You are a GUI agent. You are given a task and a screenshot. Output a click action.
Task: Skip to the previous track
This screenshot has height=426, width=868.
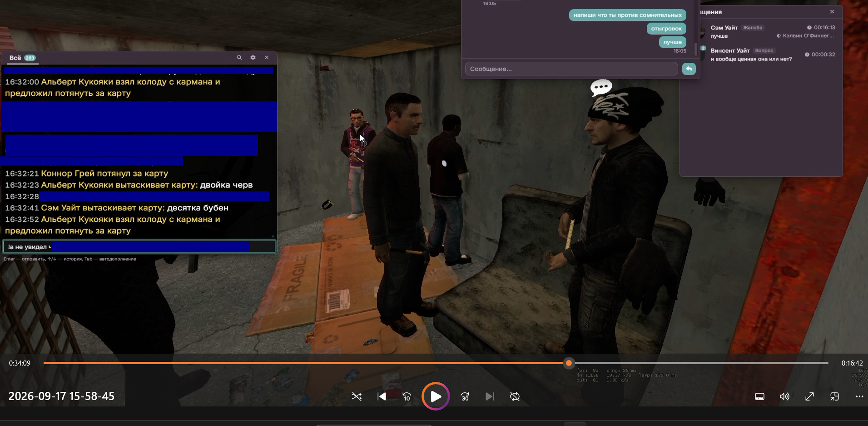[382, 396]
